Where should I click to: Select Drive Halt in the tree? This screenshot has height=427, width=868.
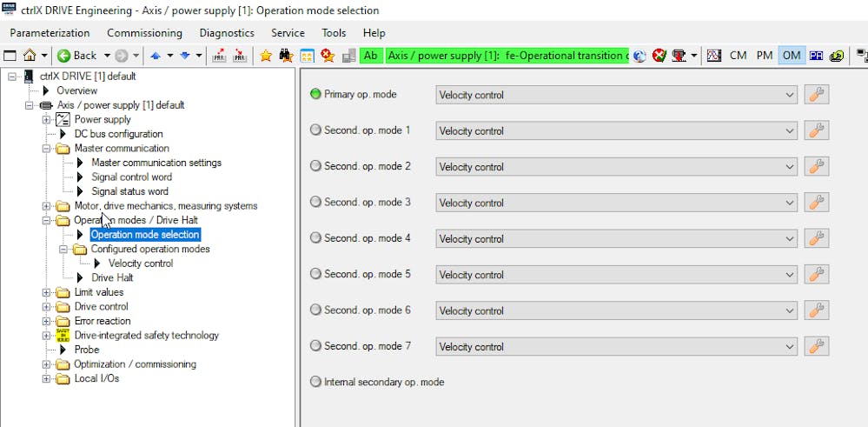pyautogui.click(x=112, y=277)
